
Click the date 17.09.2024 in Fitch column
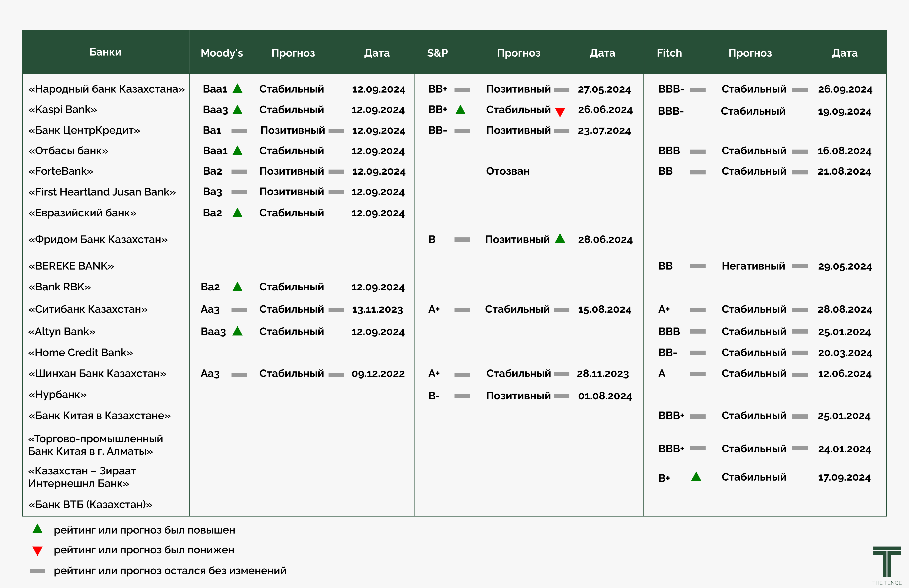[844, 477]
